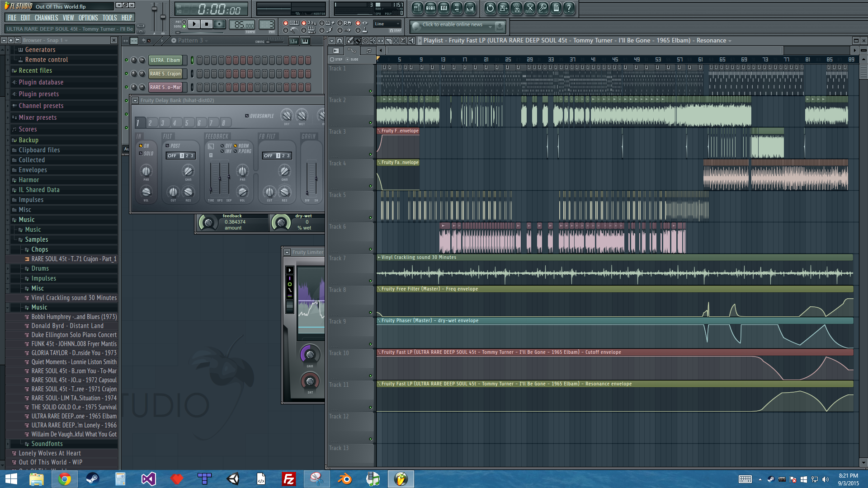The height and width of the screenshot is (488, 868).
Task: Show the step sequencer window
Action: tap(430, 8)
